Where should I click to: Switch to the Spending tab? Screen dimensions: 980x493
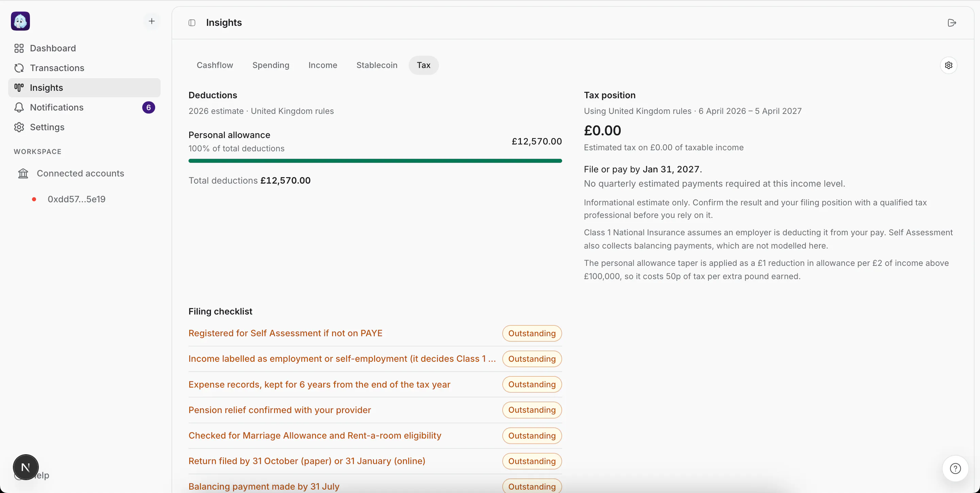coord(271,65)
